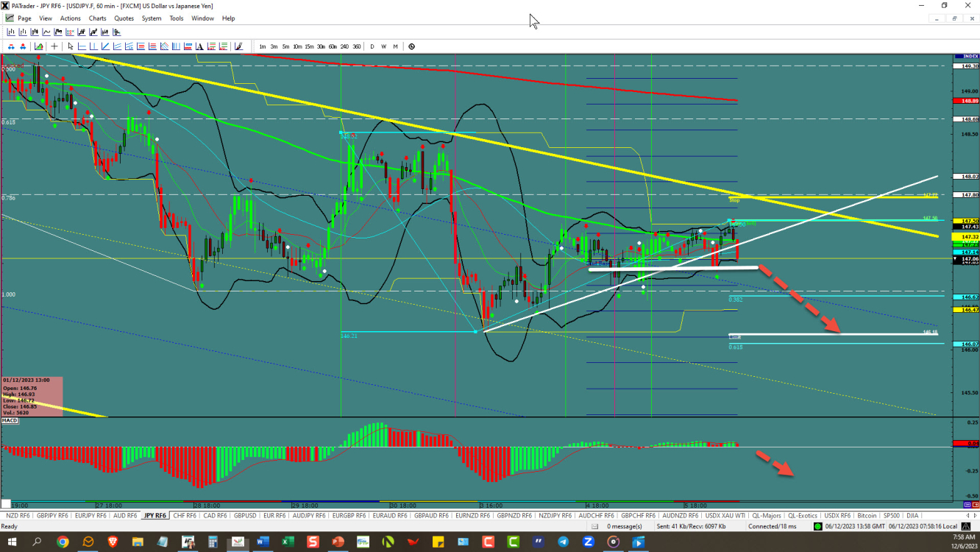980x552 pixels.
Task: Open Zoom from the taskbar
Action: point(588,542)
